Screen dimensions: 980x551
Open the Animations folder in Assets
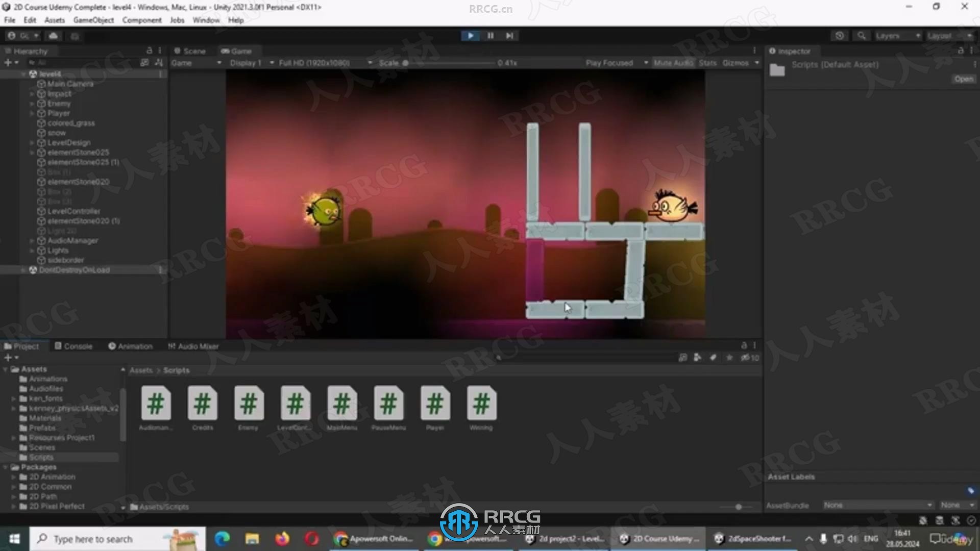(48, 379)
